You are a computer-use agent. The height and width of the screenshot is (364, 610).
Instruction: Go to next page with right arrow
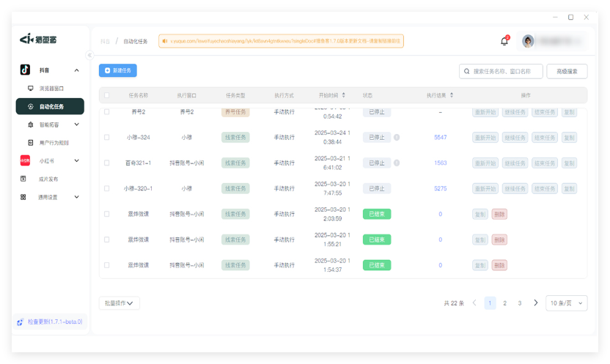(536, 302)
